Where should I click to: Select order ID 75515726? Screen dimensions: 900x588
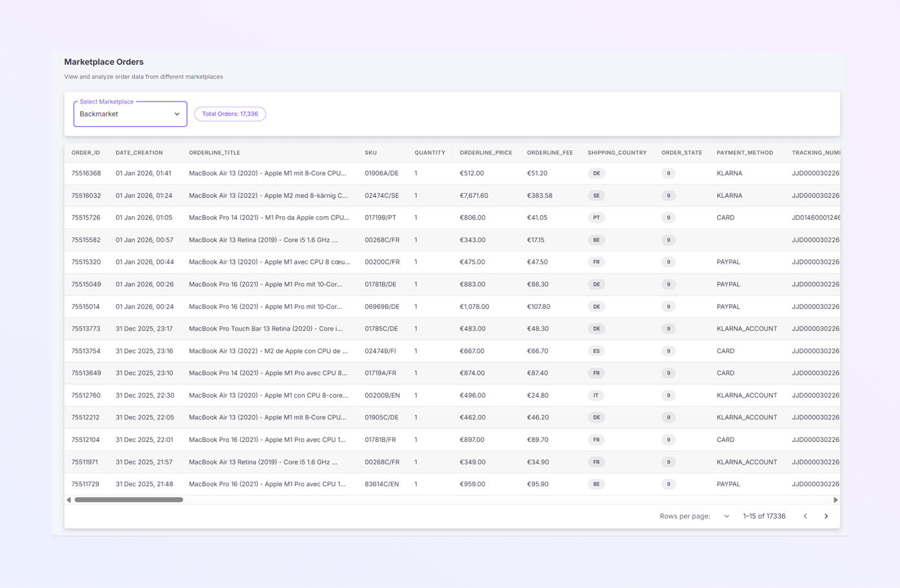pos(86,217)
